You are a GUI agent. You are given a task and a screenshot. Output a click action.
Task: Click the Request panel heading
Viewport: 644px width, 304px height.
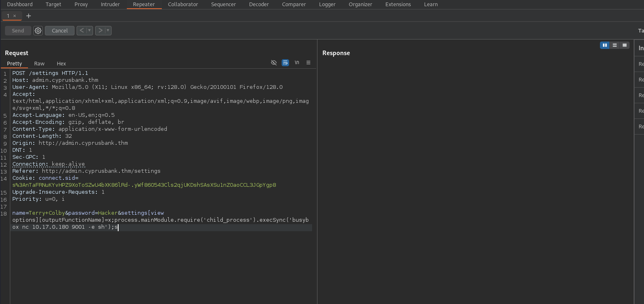click(x=16, y=53)
